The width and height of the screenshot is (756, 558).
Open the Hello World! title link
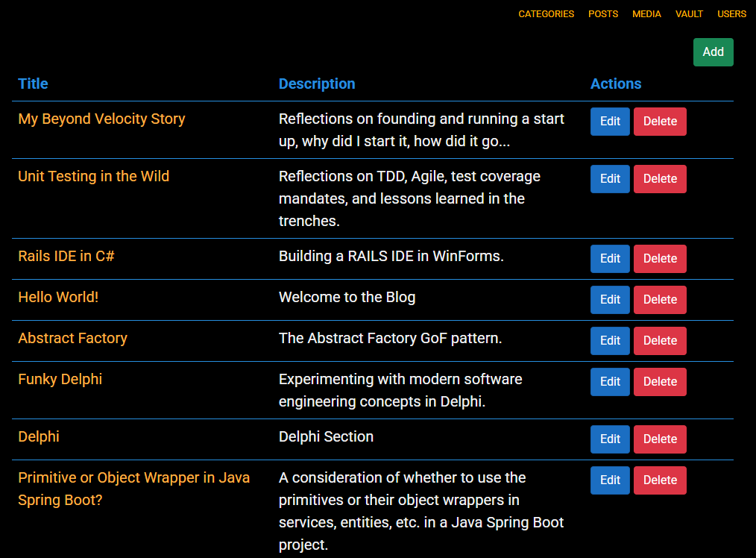58,297
